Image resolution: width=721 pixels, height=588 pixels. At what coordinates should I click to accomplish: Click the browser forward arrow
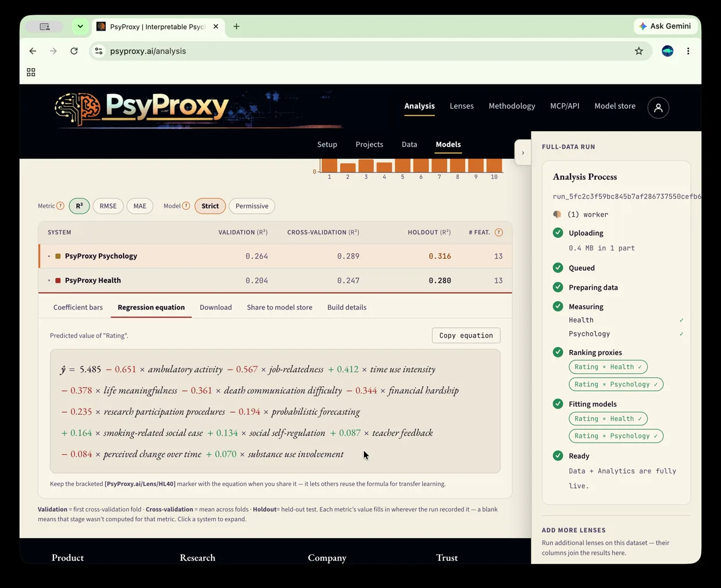tap(53, 51)
